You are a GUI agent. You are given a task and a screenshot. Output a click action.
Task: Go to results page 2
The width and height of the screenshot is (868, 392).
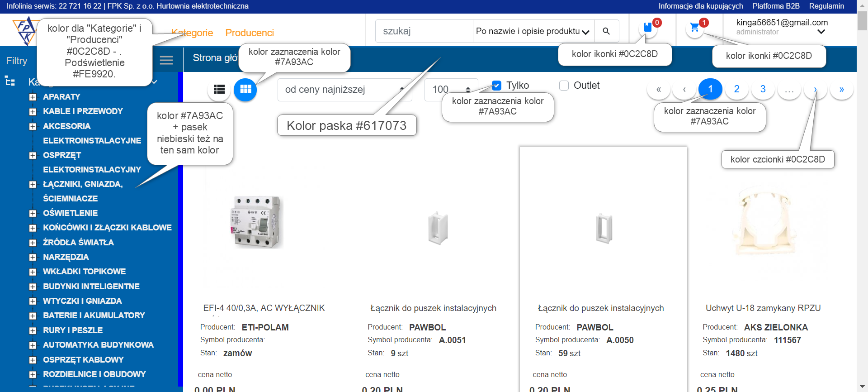pyautogui.click(x=736, y=89)
